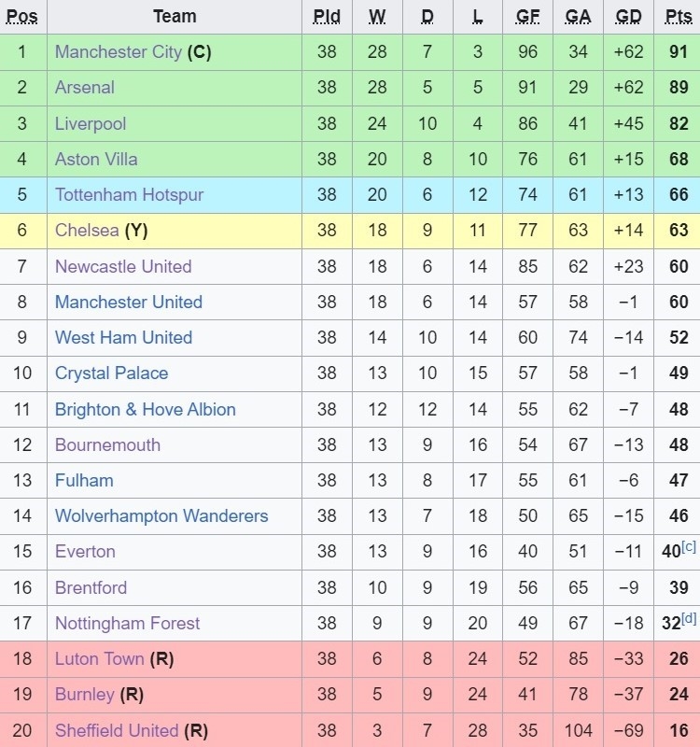The height and width of the screenshot is (747, 700).
Task: Open footnote [d] beside Nottingham Forest points
Action: coord(689,619)
